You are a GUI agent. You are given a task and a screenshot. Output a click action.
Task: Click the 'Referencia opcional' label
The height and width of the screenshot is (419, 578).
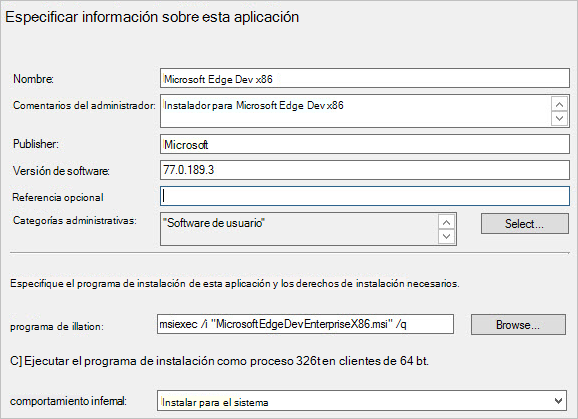click(x=58, y=198)
